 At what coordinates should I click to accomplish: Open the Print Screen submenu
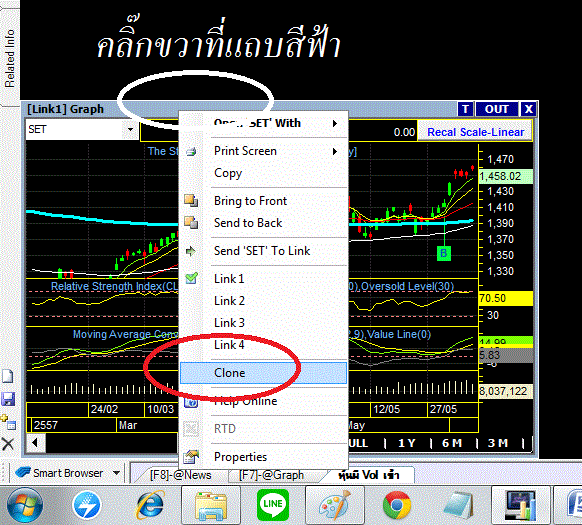pyautogui.click(x=263, y=151)
